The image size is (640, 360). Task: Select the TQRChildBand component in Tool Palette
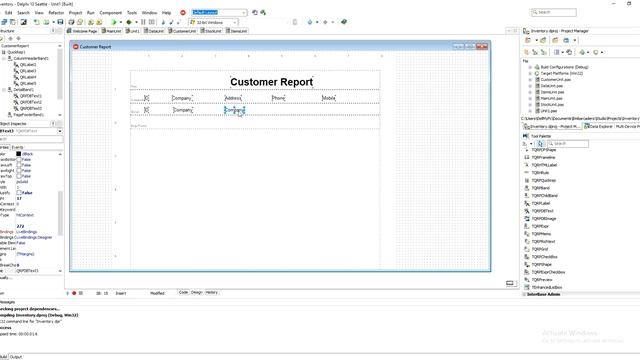click(x=544, y=196)
